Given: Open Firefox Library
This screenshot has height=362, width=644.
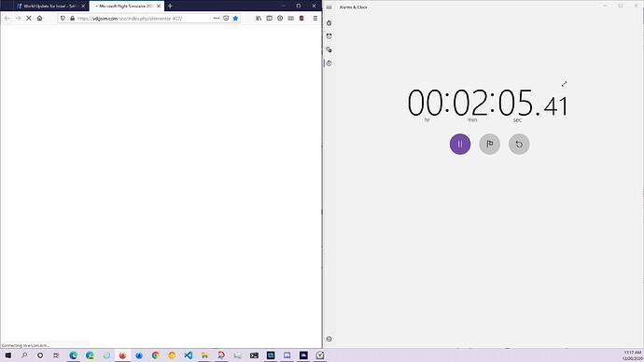Looking at the screenshot, I should [x=259, y=18].
